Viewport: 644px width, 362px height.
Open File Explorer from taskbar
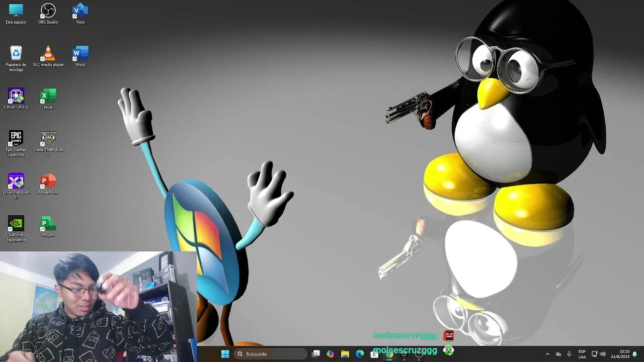click(x=345, y=354)
